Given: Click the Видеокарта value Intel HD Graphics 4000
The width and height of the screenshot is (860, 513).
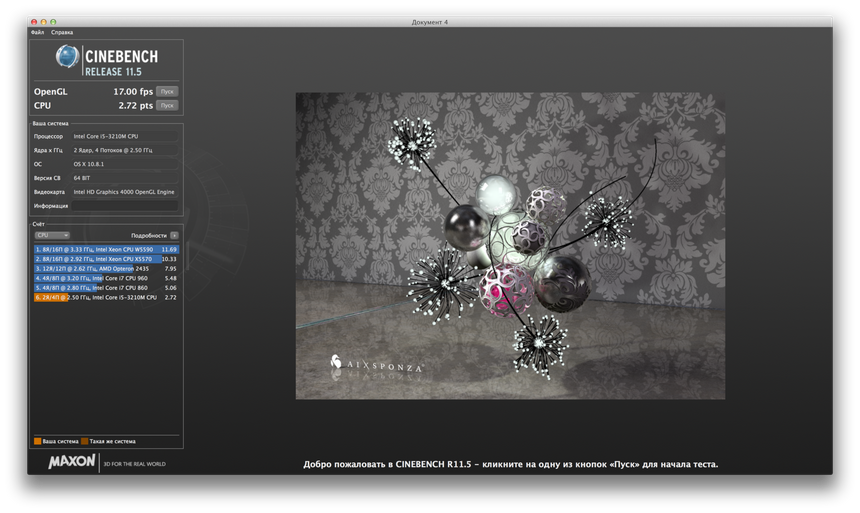Looking at the screenshot, I should coord(125,192).
